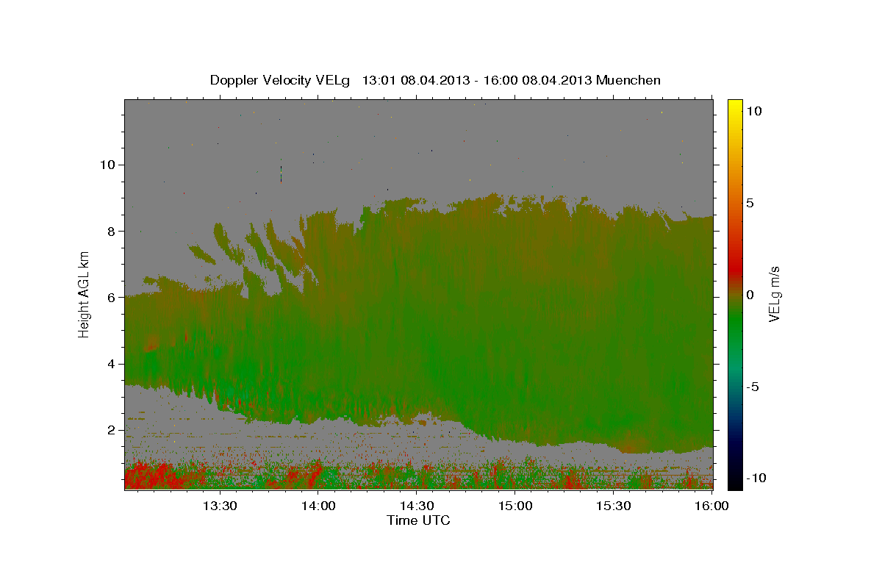The height and width of the screenshot is (588, 882).
Task: Click the 16:00 time tick label
Action: coord(711,506)
